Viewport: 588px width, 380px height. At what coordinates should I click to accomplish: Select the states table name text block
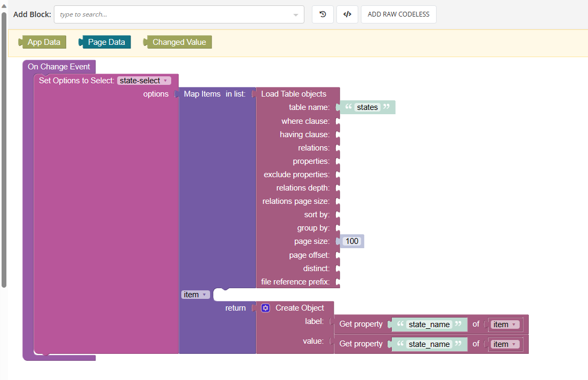point(366,107)
